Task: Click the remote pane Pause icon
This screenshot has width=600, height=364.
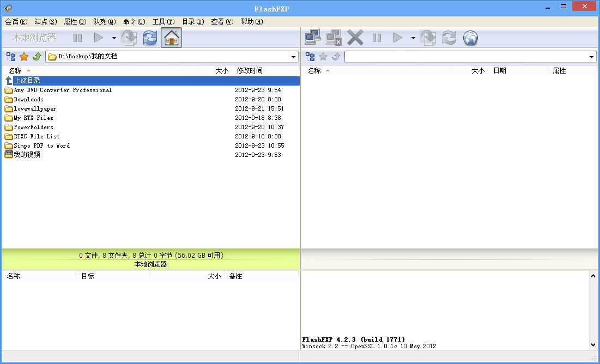Action: tap(377, 38)
